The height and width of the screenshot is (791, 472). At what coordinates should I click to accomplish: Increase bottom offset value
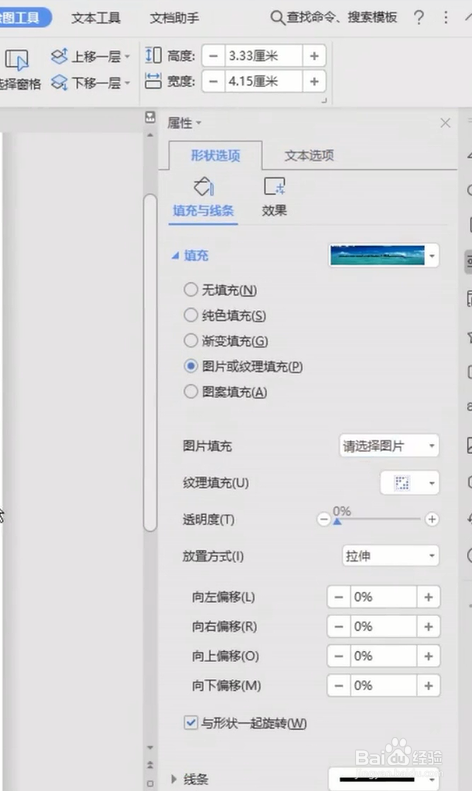(429, 686)
